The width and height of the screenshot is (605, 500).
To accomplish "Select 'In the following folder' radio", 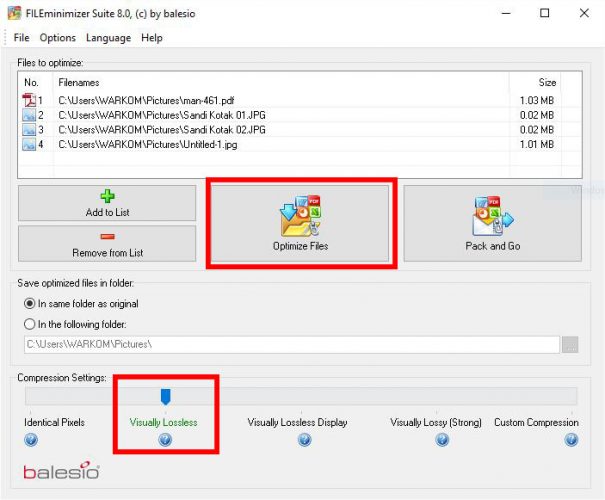I will coord(30,324).
